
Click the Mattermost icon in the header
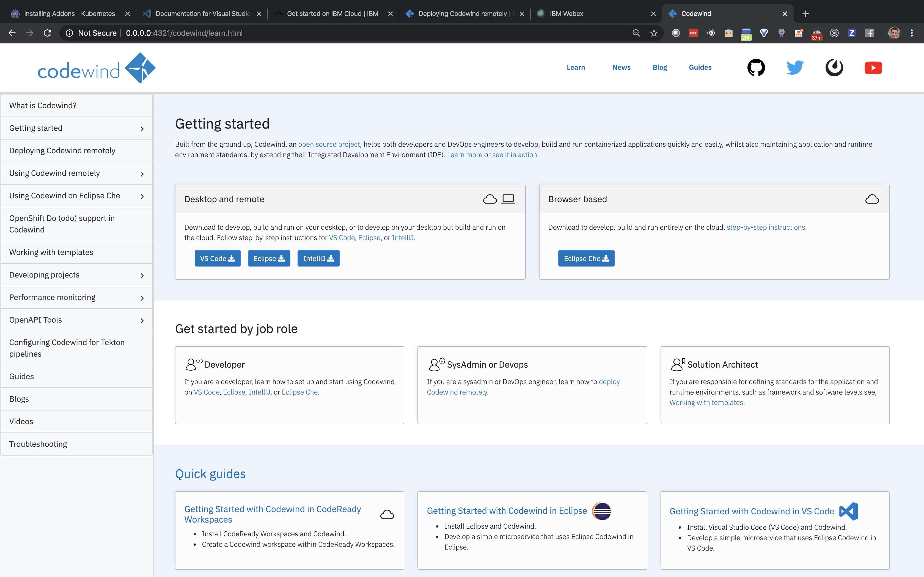834,68
